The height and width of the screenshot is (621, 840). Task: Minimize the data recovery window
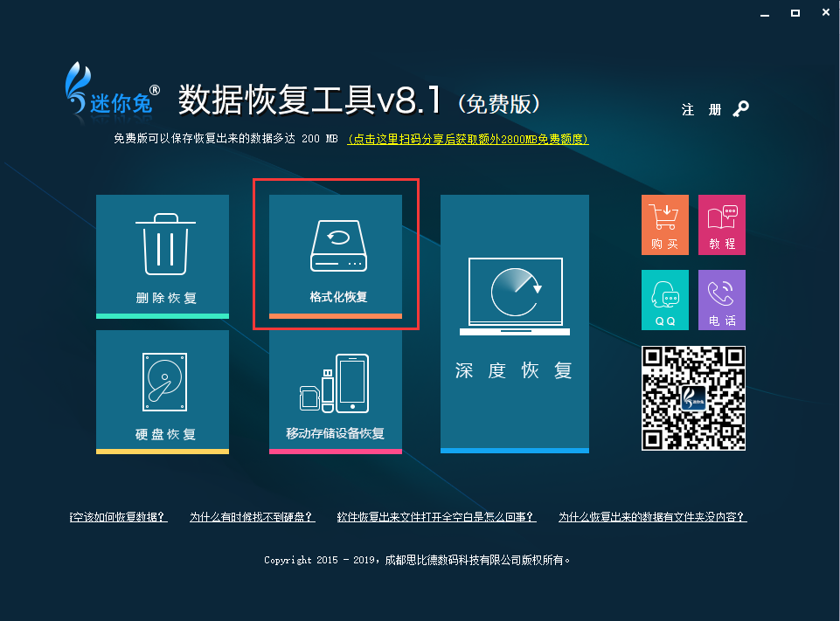765,14
